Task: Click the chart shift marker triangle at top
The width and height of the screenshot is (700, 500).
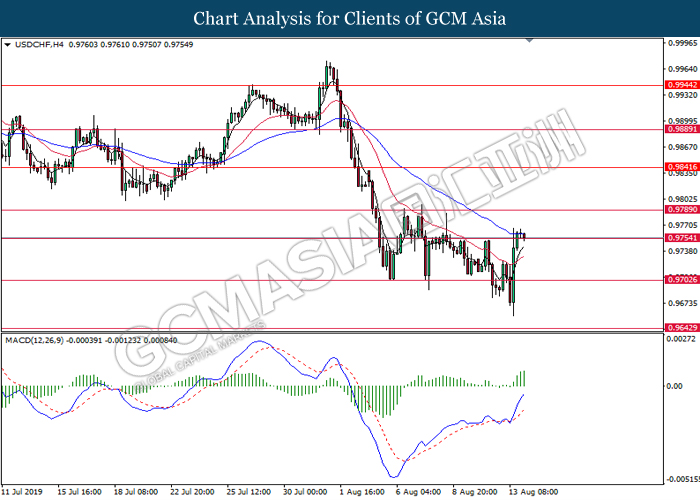Action: [x=529, y=41]
